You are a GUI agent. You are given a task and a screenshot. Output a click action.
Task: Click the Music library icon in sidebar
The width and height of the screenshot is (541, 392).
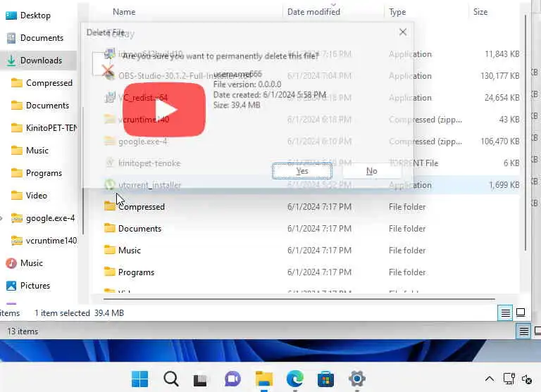tap(11, 263)
